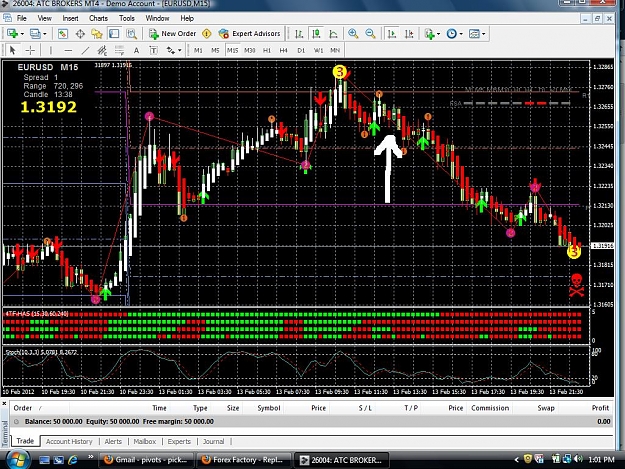625x469 pixels.
Task: Toggle the Market Watch window icon
Action: pyautogui.click(x=63, y=34)
